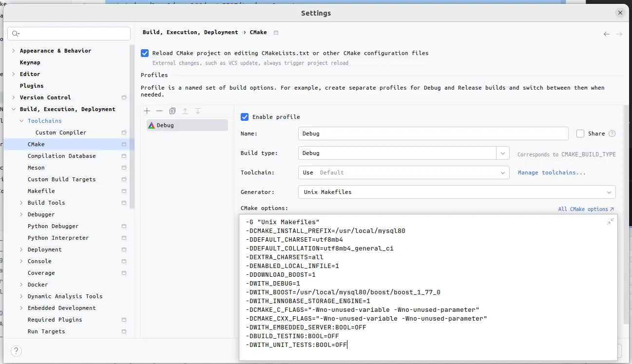Expand the Debugger node
Image resolution: width=632 pixels, height=364 pixels.
[21, 214]
